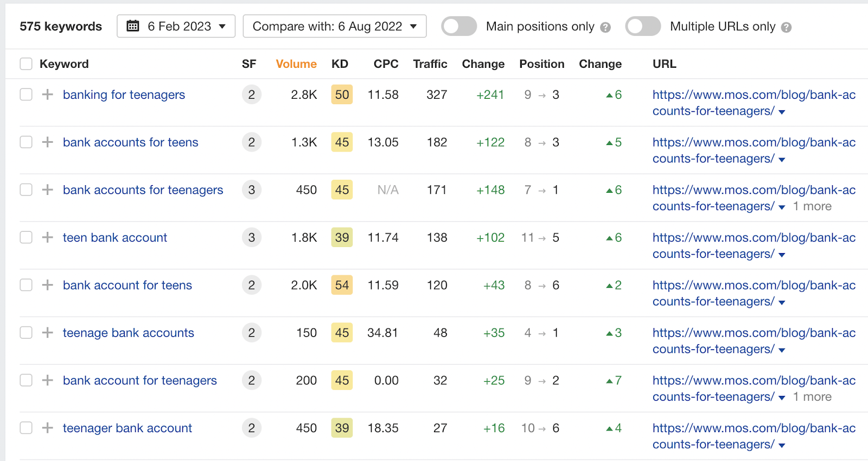The image size is (868, 461).
Task: Click the calendar icon beside 6 Feb 2023
Action: [133, 26]
